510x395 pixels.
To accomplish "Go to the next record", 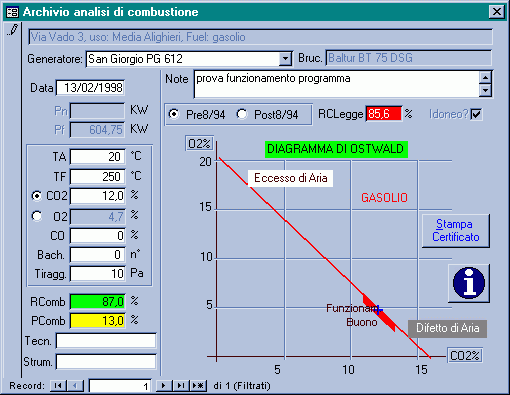I will click(164, 386).
